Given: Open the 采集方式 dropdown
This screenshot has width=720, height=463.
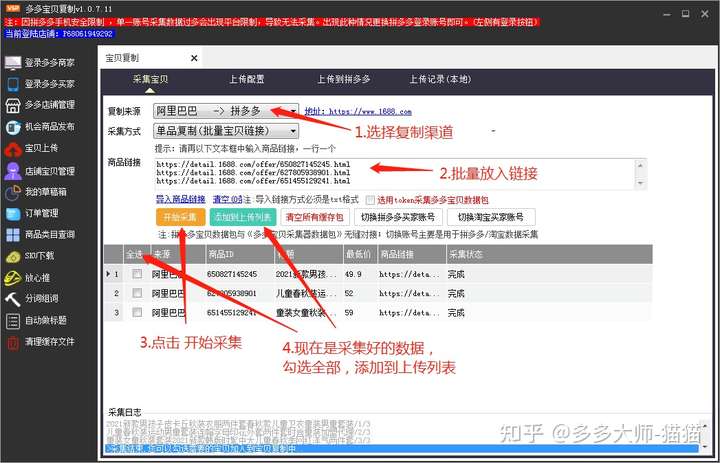Looking at the screenshot, I should (x=226, y=131).
